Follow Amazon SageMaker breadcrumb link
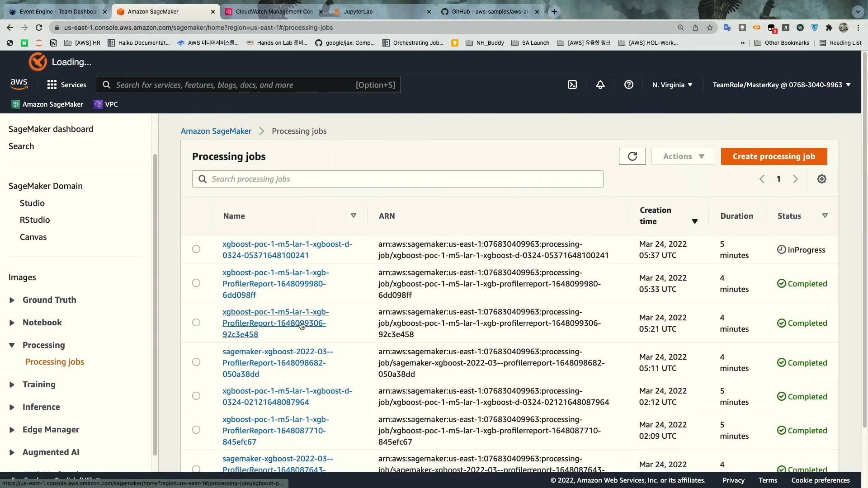Viewport: 868px width, 488px height. tap(216, 131)
